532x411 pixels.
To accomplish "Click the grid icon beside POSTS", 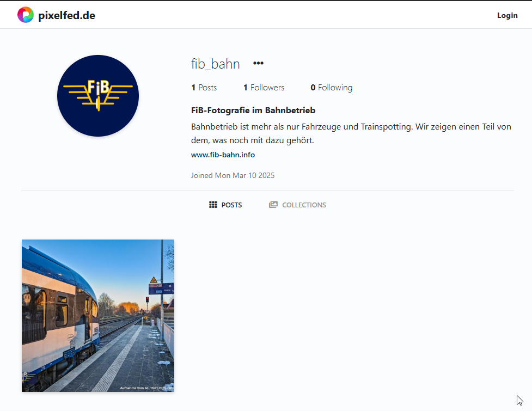I will (x=213, y=205).
